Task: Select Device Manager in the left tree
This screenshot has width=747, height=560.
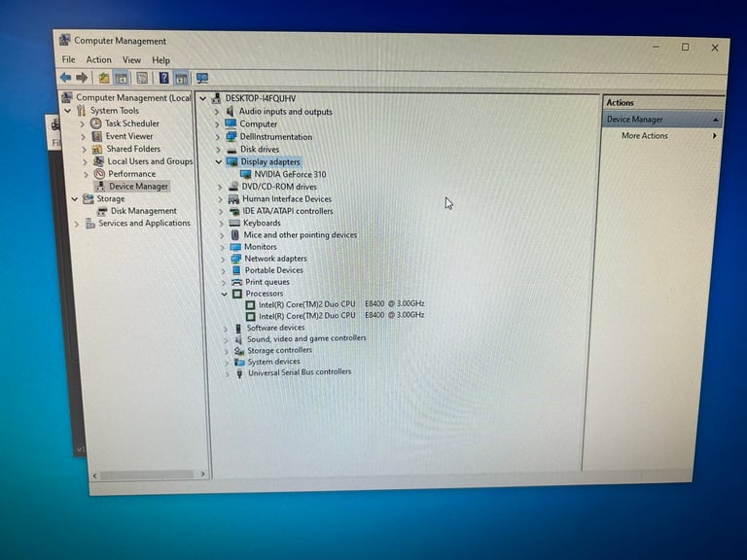Action: (x=139, y=187)
